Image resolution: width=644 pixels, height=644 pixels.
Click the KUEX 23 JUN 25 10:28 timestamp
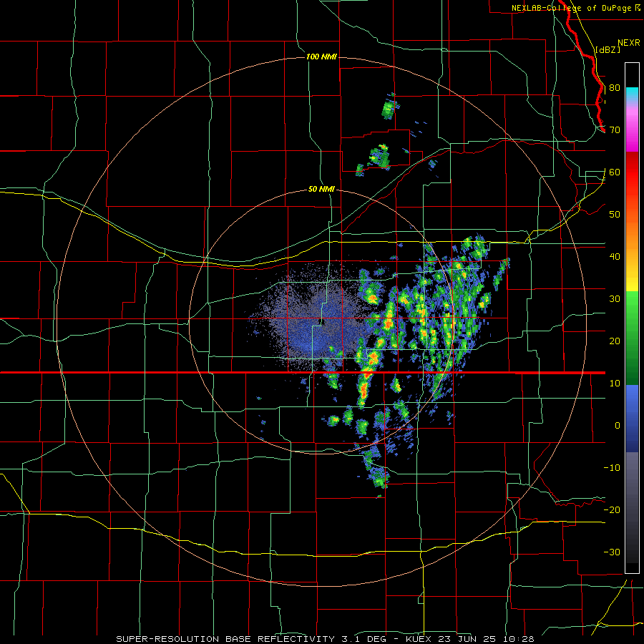pos(470,639)
